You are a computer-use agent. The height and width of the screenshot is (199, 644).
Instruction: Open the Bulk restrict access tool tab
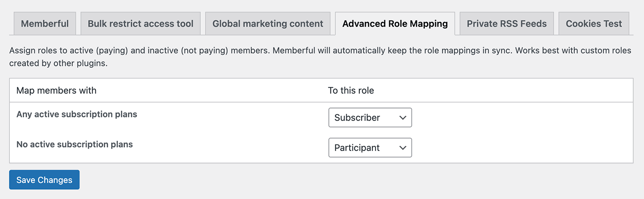[x=140, y=24]
